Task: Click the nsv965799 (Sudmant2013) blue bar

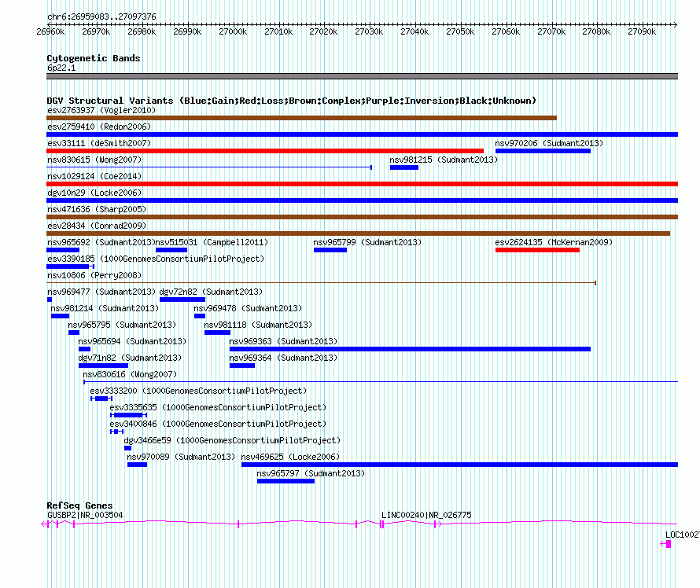Action: 330,250
